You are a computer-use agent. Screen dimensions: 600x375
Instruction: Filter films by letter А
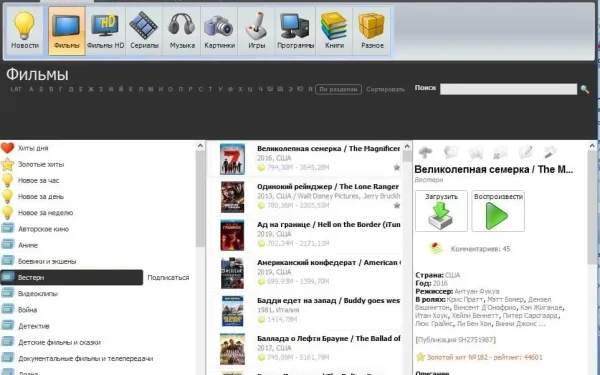[31, 89]
